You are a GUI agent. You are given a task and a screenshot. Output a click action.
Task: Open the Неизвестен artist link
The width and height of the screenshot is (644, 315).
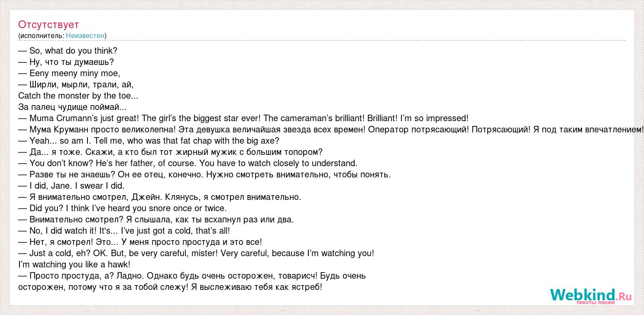point(85,36)
